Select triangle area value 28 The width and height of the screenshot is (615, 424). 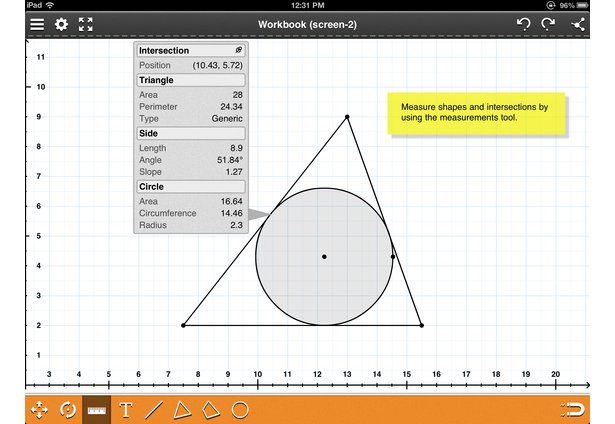[x=237, y=95]
